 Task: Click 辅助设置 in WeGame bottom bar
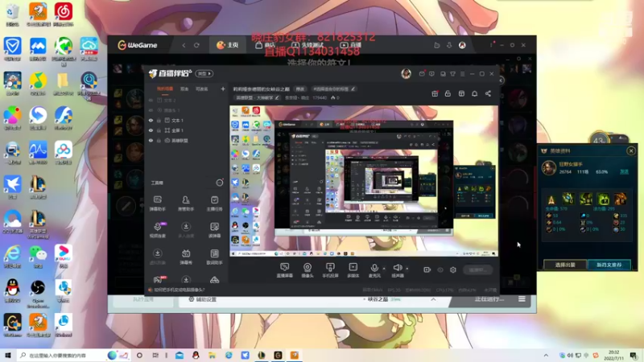202,299
